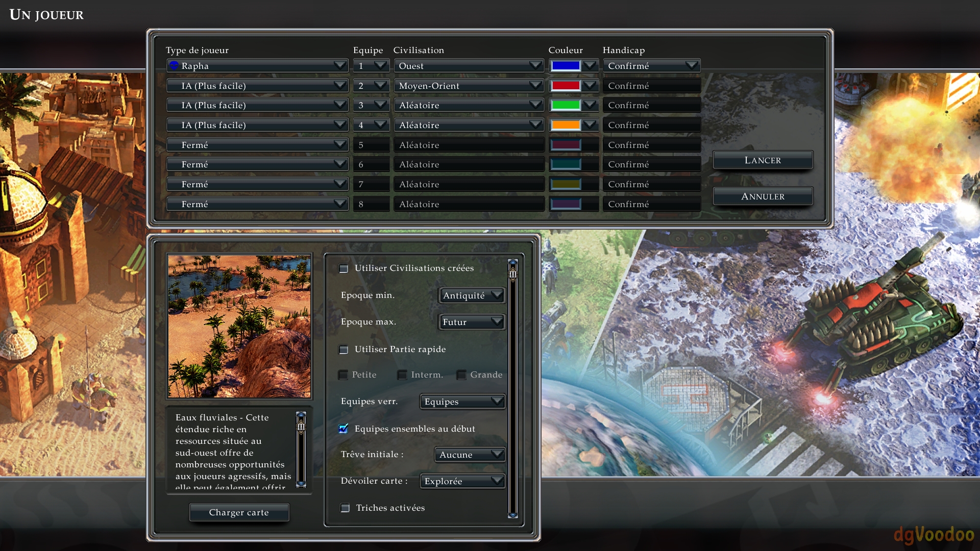
Task: Uncheck Equipes ensembles au début
Action: pos(344,429)
